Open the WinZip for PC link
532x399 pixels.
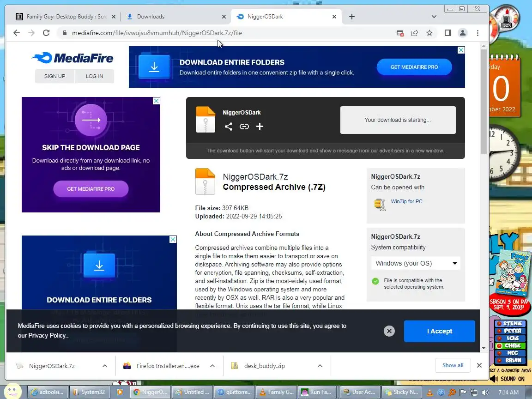coord(406,201)
